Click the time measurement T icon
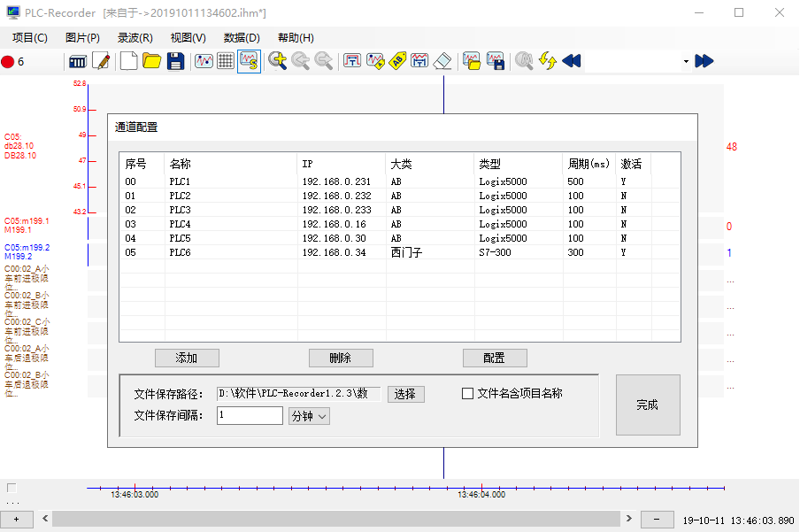800x532 pixels. [352, 61]
